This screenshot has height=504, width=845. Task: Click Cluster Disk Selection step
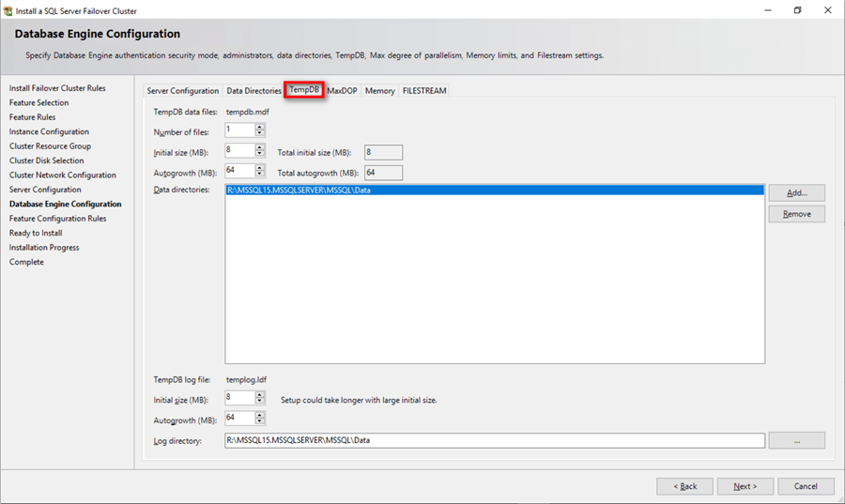click(46, 160)
